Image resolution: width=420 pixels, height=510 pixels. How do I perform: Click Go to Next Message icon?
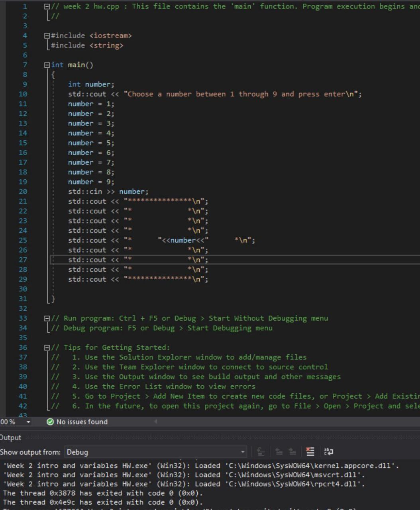(292, 451)
